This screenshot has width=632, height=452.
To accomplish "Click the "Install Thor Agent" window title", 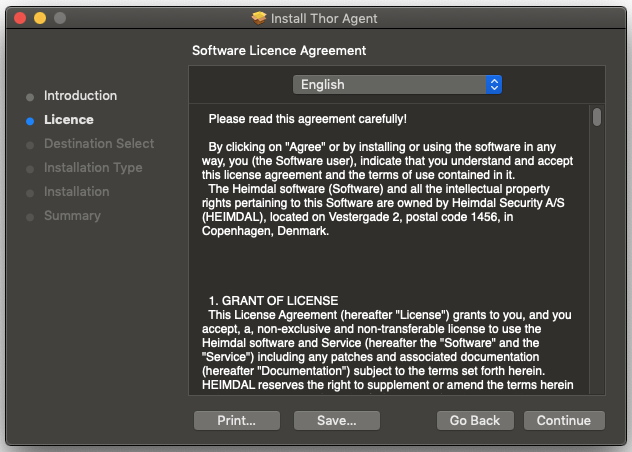I will point(324,19).
